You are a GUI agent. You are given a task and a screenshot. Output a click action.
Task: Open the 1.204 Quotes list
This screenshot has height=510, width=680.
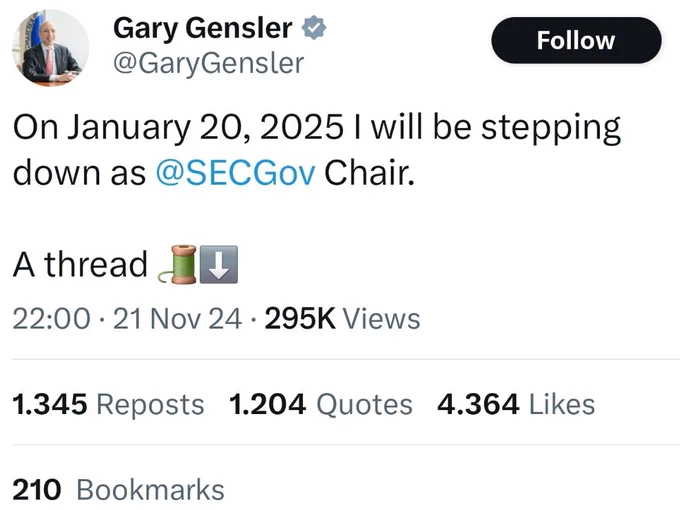click(x=320, y=405)
